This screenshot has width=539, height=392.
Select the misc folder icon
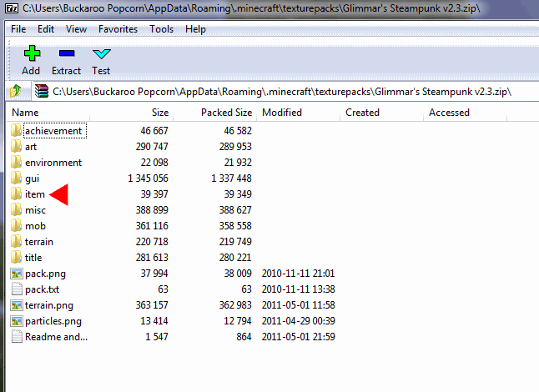coord(16,210)
